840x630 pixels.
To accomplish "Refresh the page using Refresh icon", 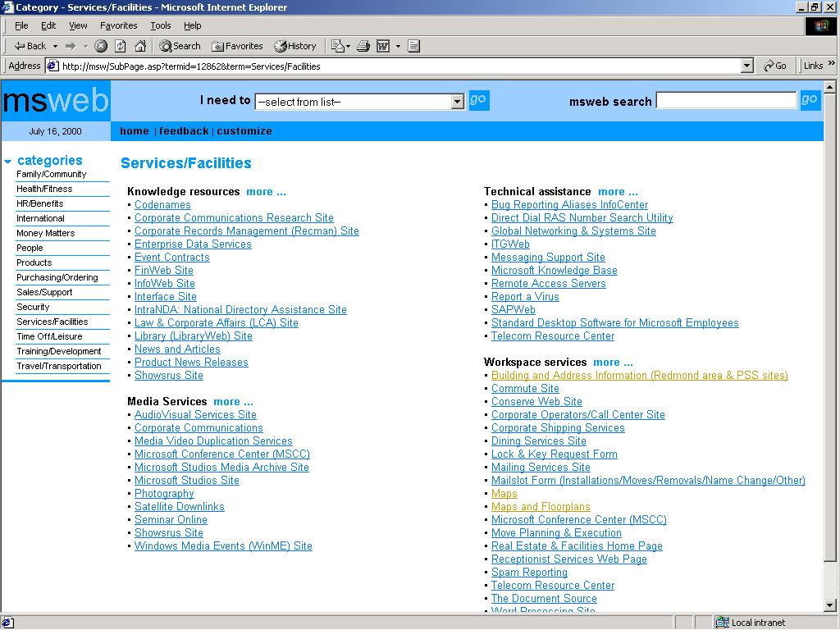I will 121,46.
